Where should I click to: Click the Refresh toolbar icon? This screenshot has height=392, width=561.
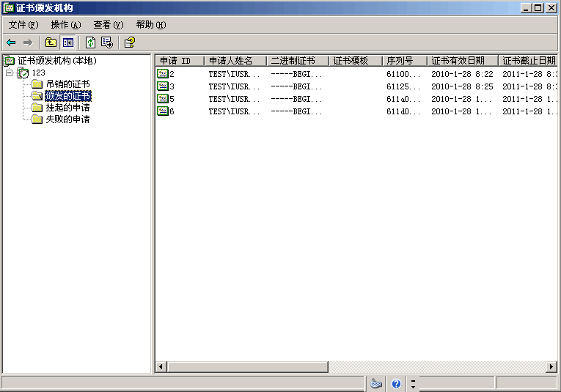click(90, 42)
